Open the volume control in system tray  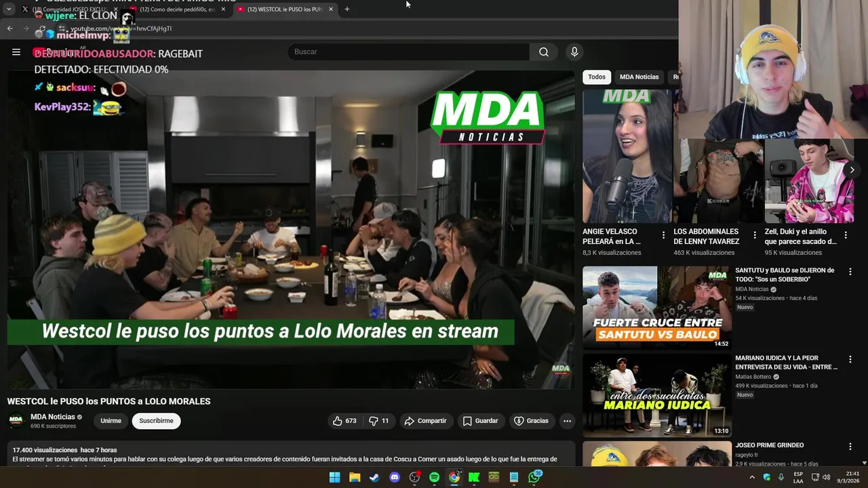click(826, 477)
